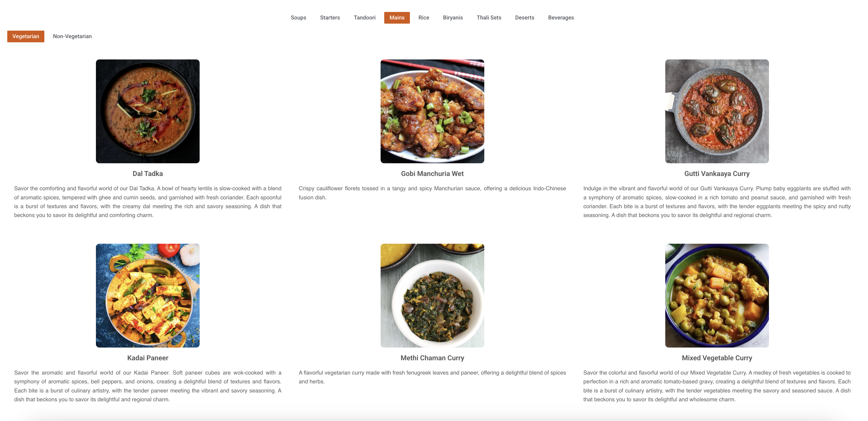
Task: Select the Gutti Vankaaya Curry picture
Action: click(717, 111)
